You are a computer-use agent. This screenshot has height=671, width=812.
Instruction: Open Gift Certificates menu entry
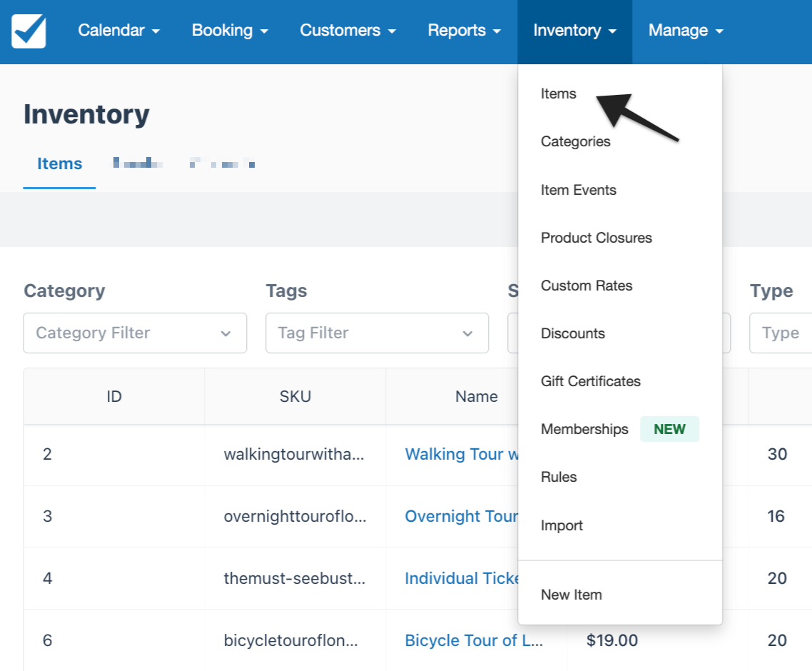[590, 381]
